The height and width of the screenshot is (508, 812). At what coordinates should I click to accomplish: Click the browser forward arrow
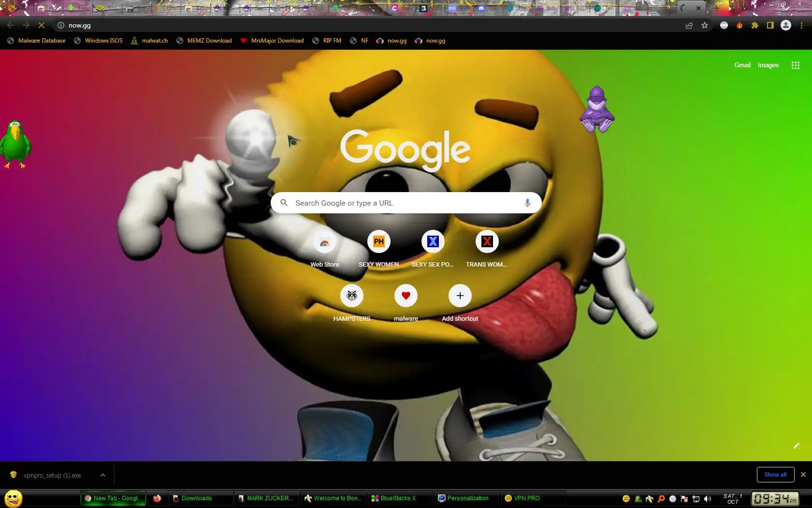coord(26,25)
